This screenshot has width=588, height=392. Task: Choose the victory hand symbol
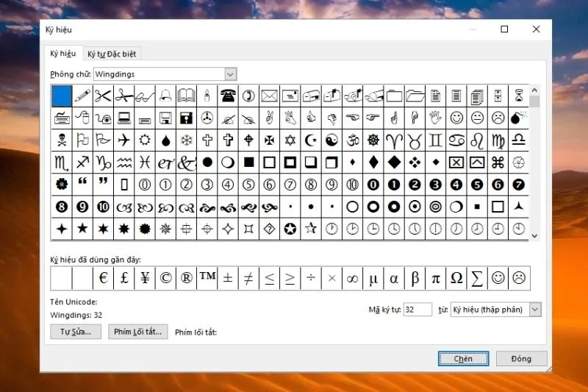(269, 118)
